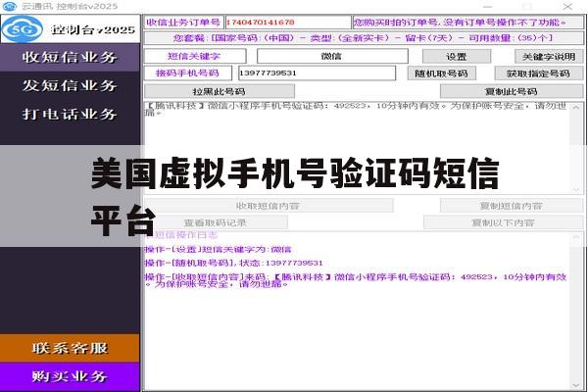Focus the 收信业务订单号 input field
This screenshot has height=392, width=588.
point(287,23)
